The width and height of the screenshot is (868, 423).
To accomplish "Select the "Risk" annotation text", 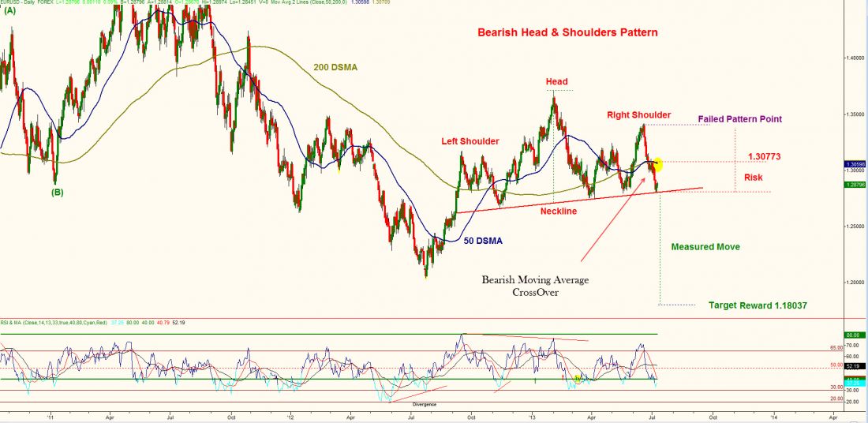I will (x=753, y=178).
